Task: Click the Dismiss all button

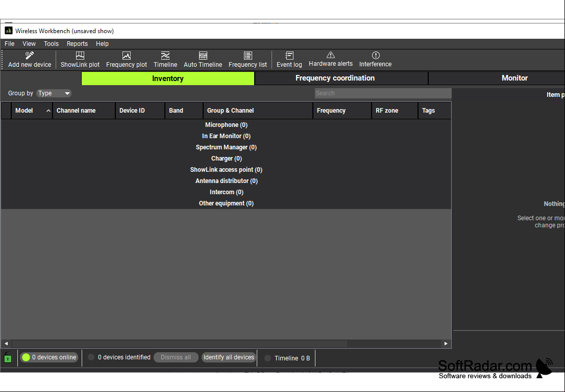Action: coord(176,357)
